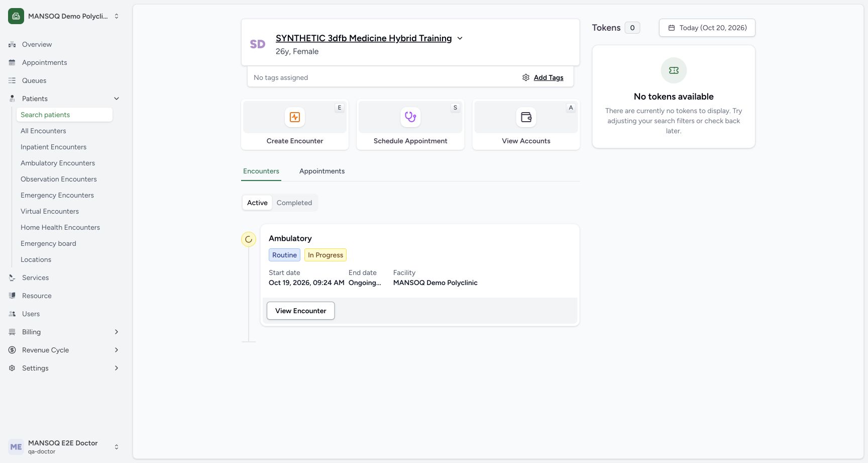This screenshot has width=868, height=463.
Task: Click the Add Tags link
Action: [x=549, y=77]
